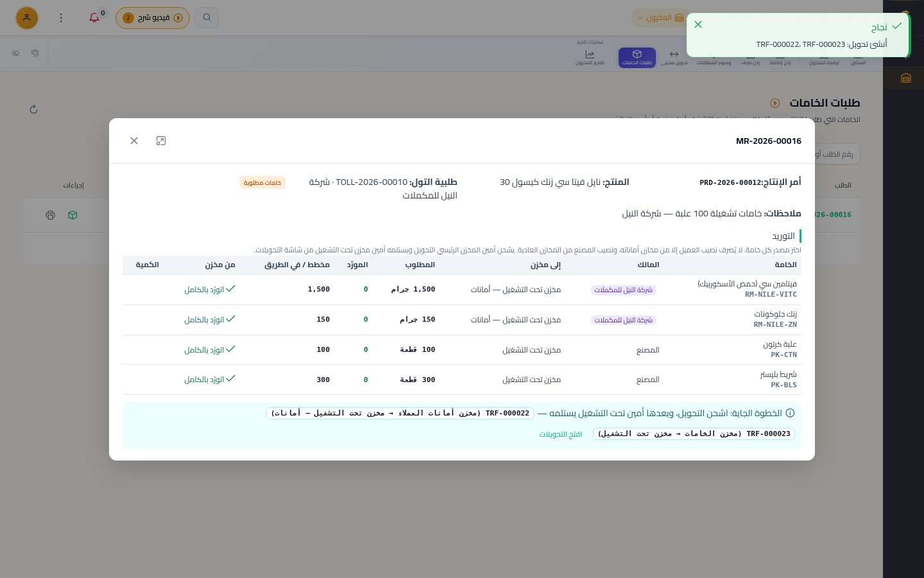Click the PK-CTN material code
Screen dimensions: 924x578
(x=784, y=355)
